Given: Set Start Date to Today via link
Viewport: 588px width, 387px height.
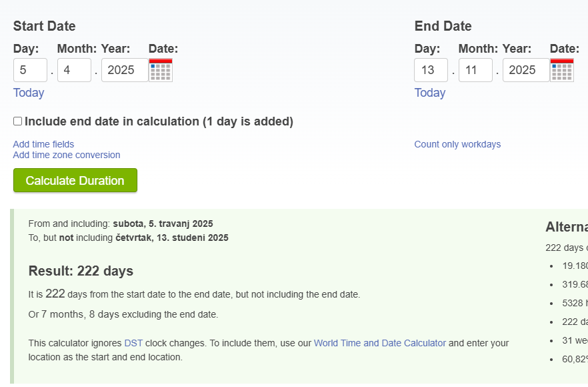Looking at the screenshot, I should 29,93.
